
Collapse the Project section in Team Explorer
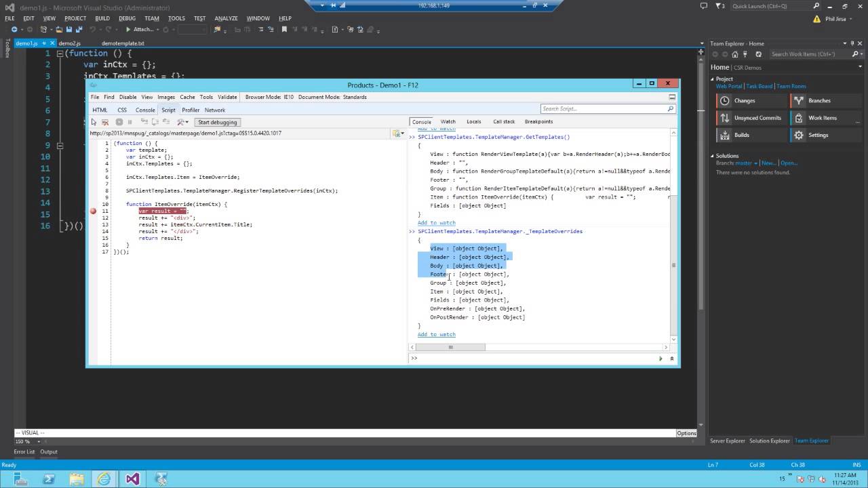coord(712,79)
